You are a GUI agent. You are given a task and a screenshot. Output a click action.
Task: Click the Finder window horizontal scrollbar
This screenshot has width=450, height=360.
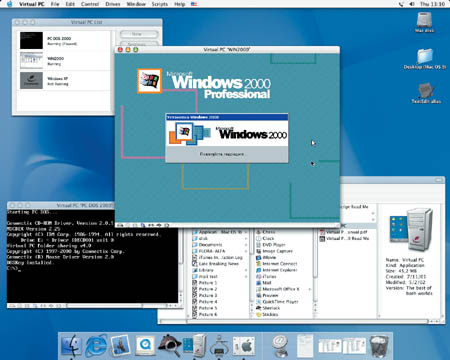click(x=293, y=321)
